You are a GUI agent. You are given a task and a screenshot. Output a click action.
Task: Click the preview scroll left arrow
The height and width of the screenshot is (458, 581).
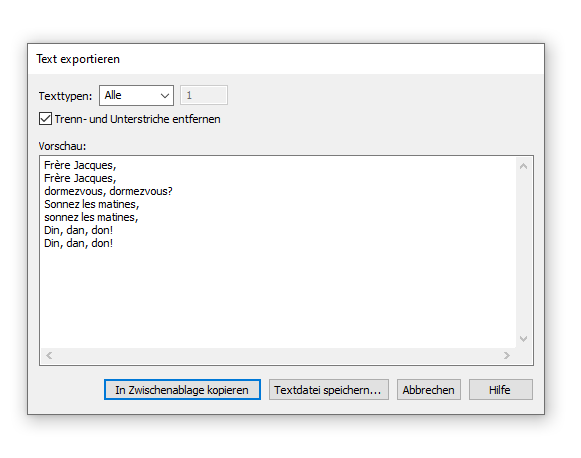click(x=49, y=356)
